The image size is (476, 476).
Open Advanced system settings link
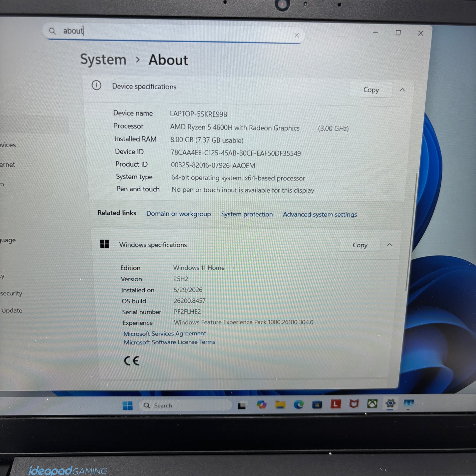pos(320,214)
